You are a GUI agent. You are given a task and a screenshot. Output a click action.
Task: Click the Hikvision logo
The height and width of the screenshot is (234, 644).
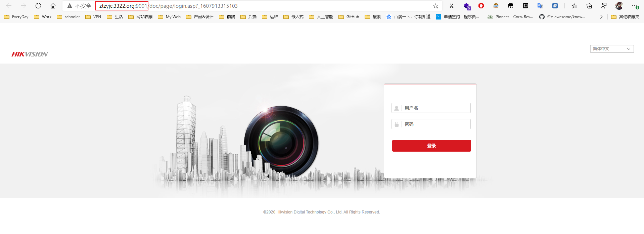[x=30, y=54]
